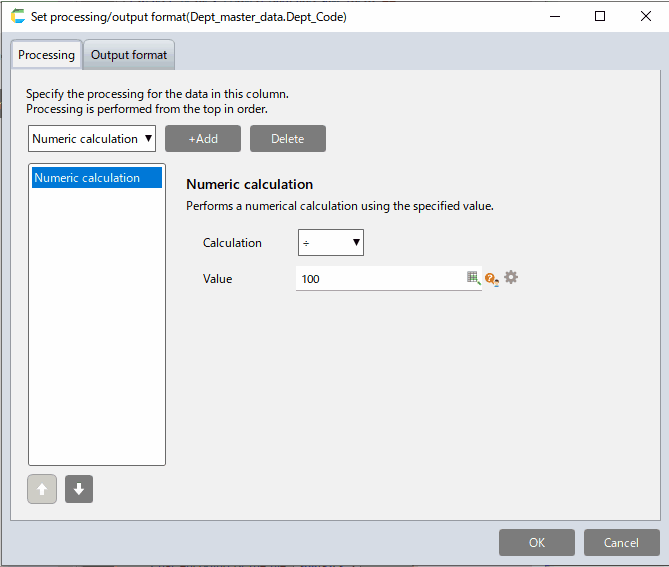Confirm with the OK button
The width and height of the screenshot is (669, 567).
point(537,542)
